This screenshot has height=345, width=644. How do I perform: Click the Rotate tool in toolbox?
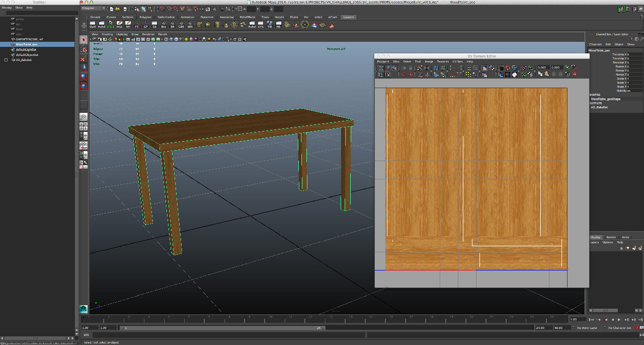84,77
